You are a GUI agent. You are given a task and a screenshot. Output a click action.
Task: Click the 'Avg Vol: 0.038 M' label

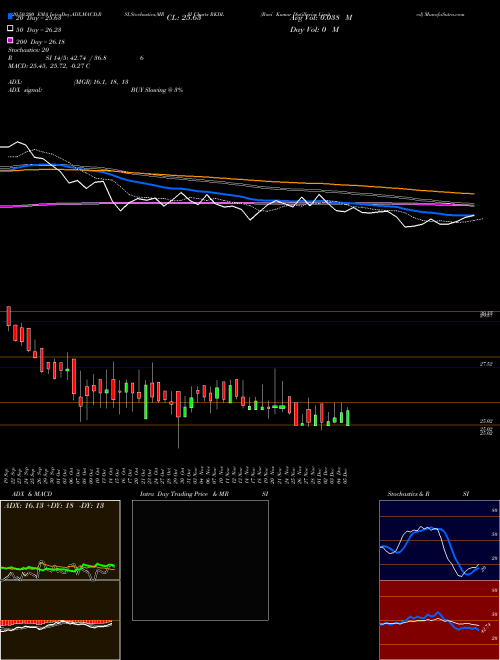(321, 18)
